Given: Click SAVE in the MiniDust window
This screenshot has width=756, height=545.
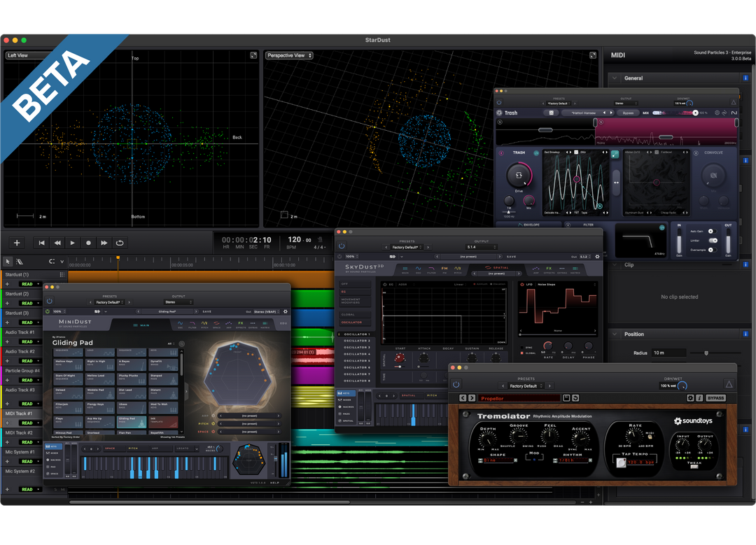Looking at the screenshot, I should [x=206, y=312].
